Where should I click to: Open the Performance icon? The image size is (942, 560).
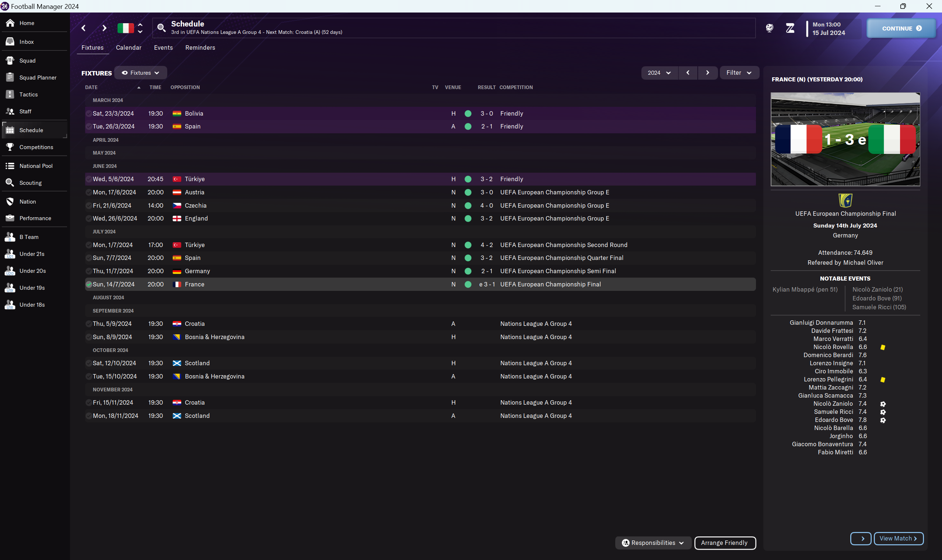[x=10, y=218]
